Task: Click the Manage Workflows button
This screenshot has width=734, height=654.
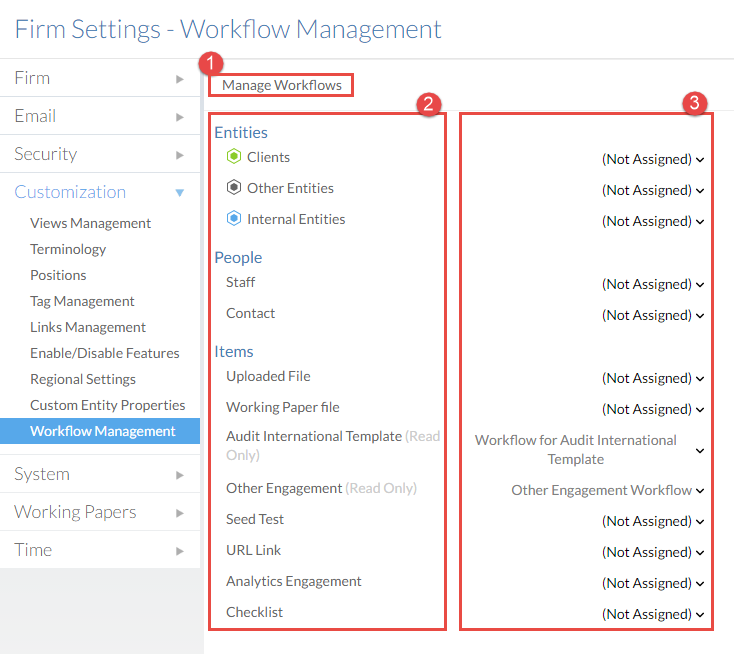Action: point(282,85)
